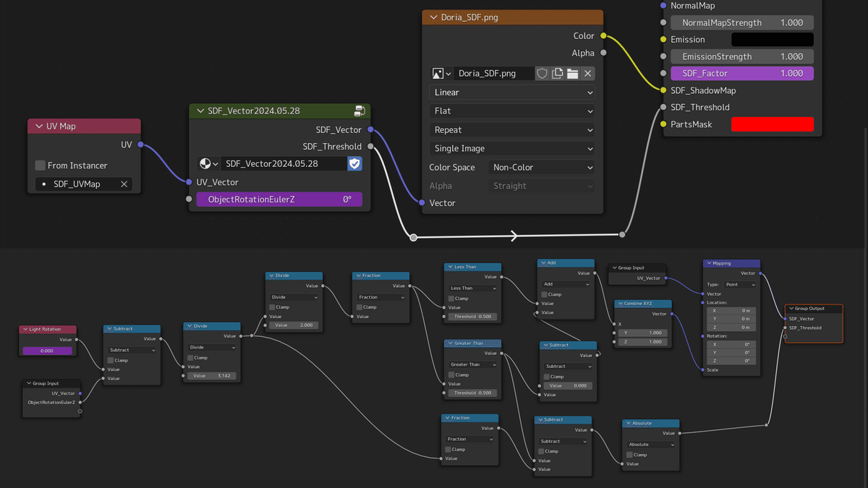The width and height of the screenshot is (868, 488).
Task: Enable From Instancer on the UV Map node
Action: [41, 166]
